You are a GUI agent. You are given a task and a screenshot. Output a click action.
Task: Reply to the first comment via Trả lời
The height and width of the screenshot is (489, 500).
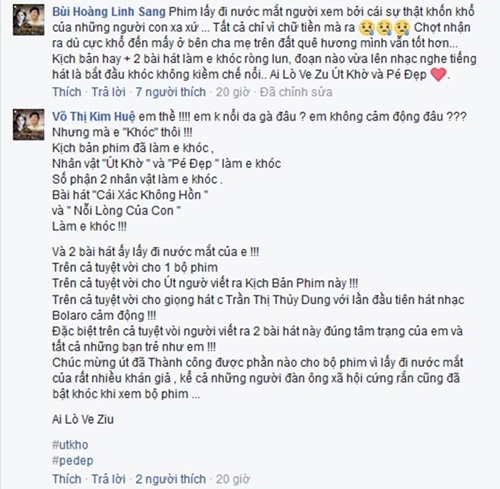109,92
